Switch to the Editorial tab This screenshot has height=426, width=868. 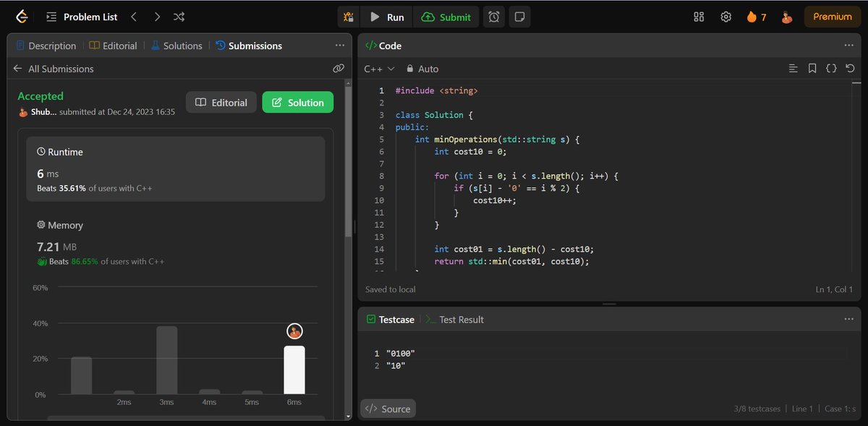[113, 46]
